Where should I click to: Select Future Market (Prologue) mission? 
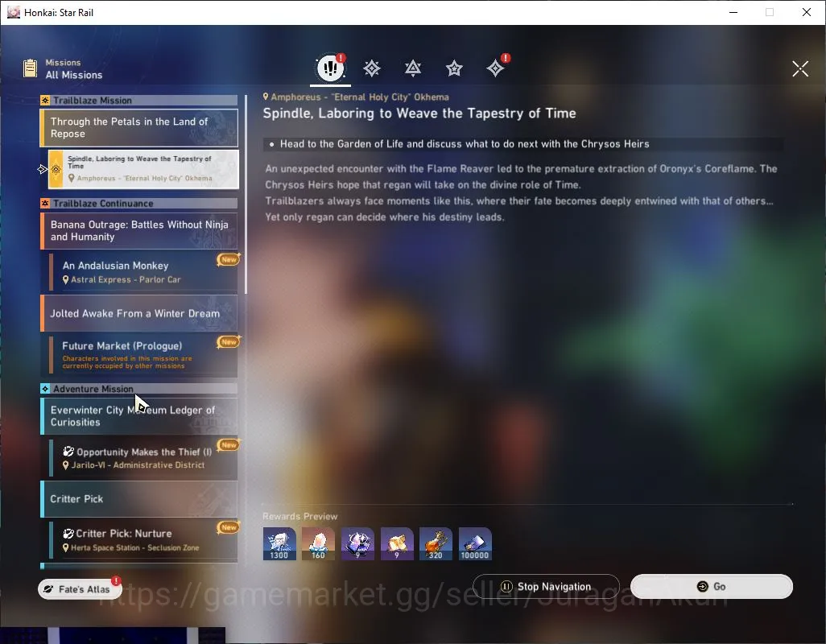[x=143, y=355]
